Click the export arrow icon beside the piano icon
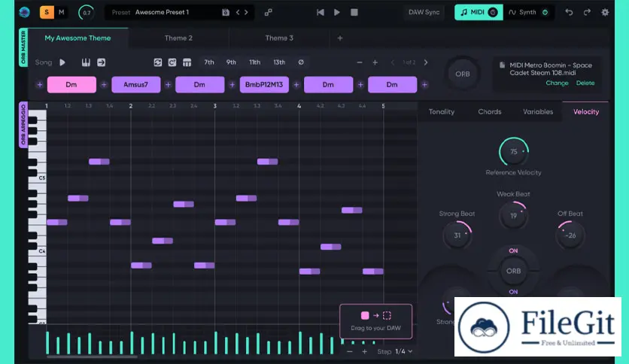Screen dimensions: 629x364 click(x=101, y=62)
